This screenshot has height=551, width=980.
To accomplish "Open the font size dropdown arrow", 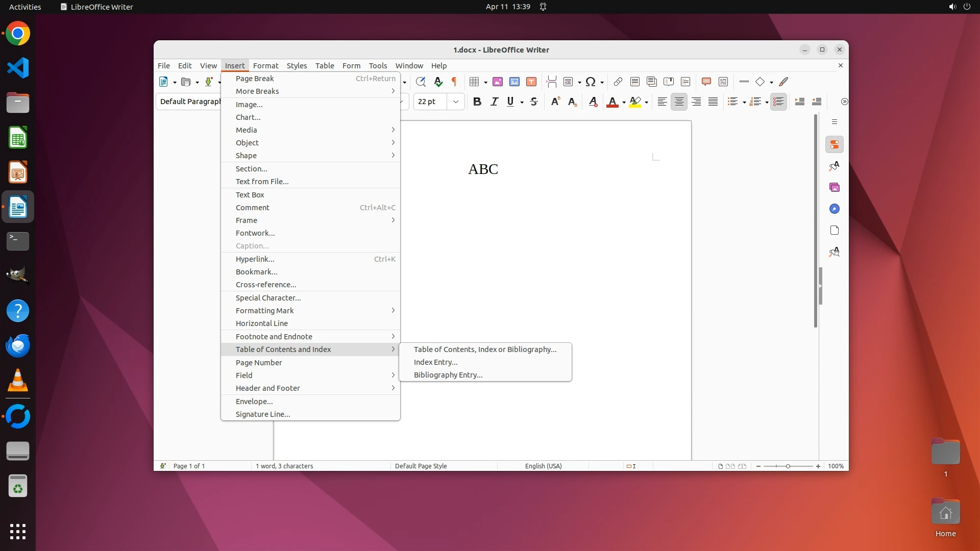I will coord(456,102).
